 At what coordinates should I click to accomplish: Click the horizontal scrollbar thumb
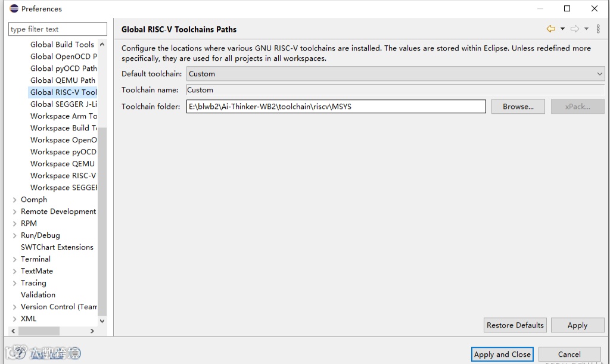point(39,331)
